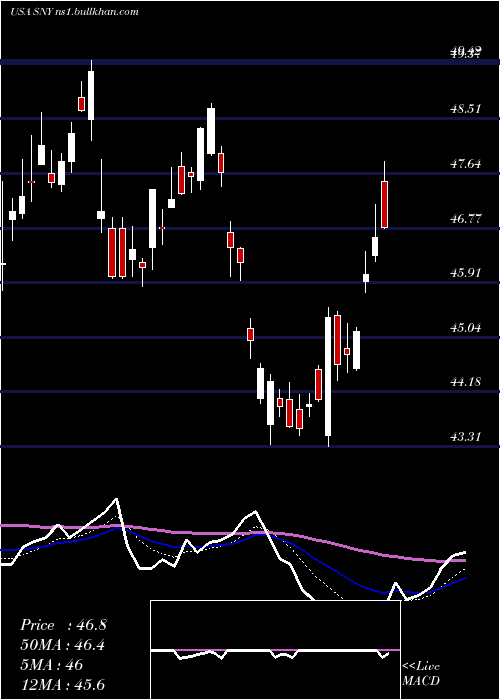Click the 50MA : 46.4 readout
The height and width of the screenshot is (700, 500).
[63, 645]
